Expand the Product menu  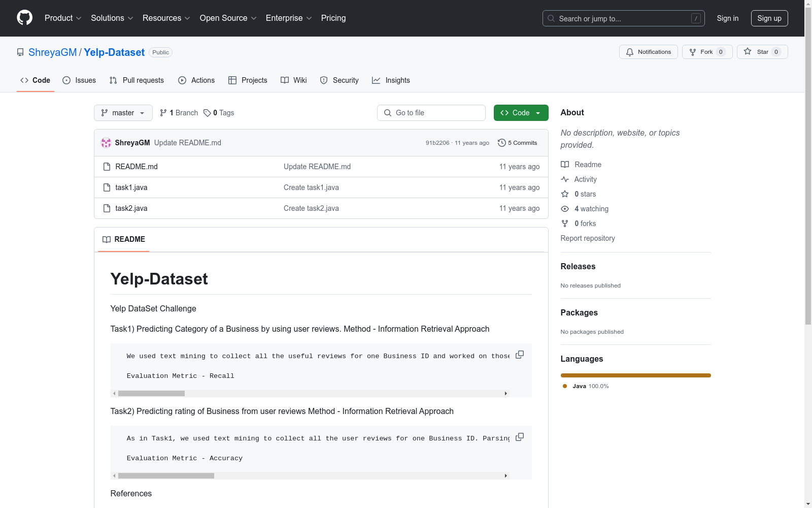tap(63, 18)
